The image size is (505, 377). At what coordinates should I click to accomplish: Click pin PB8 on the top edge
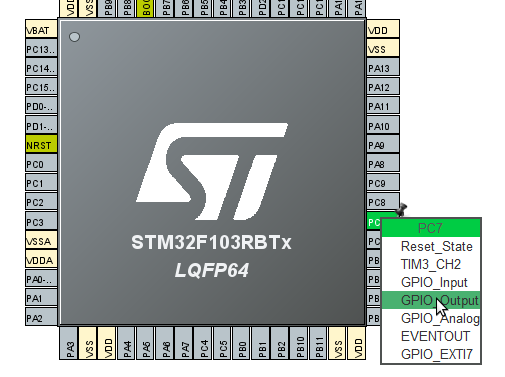pyautogui.click(x=126, y=8)
